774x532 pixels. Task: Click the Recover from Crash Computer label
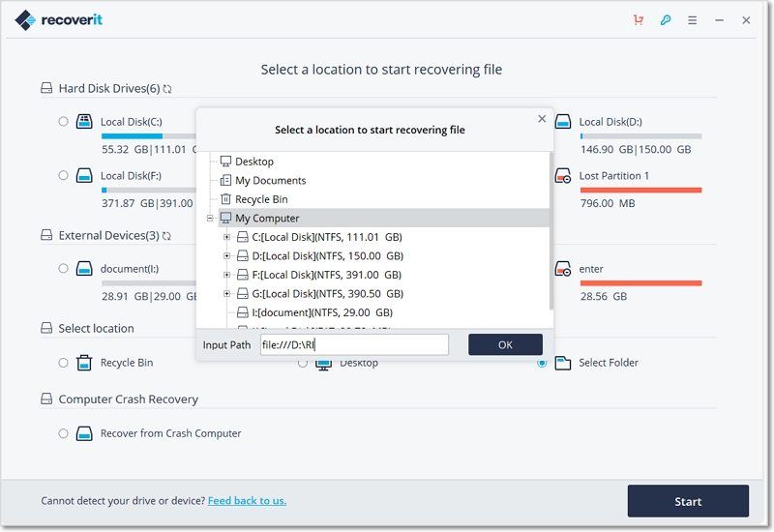171,433
